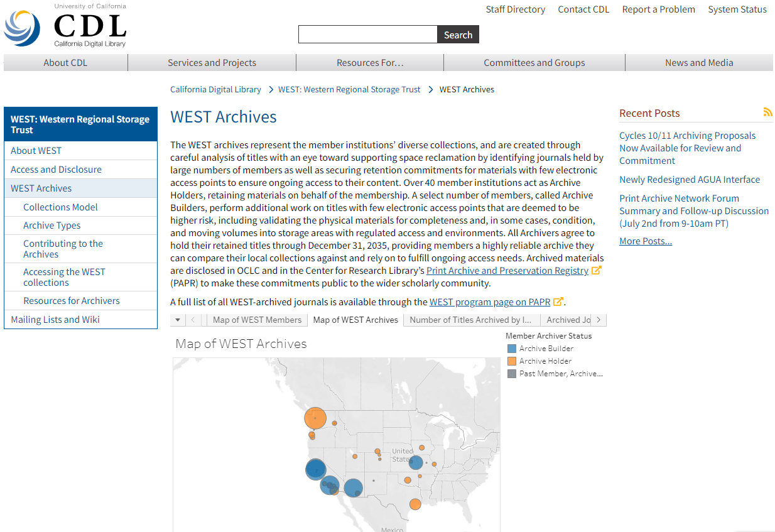
Task: Open WEST: Western Regional Storage Trust sidebar header
Action: [80, 124]
